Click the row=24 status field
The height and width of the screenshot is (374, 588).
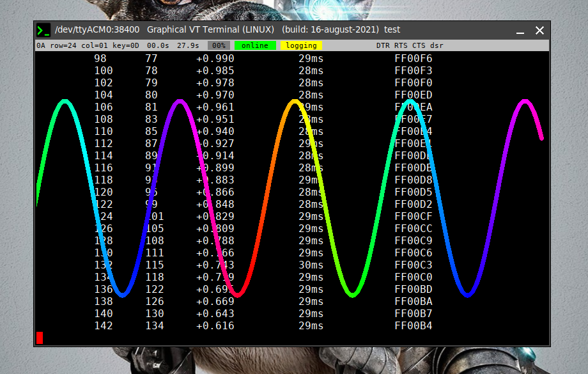click(63, 45)
